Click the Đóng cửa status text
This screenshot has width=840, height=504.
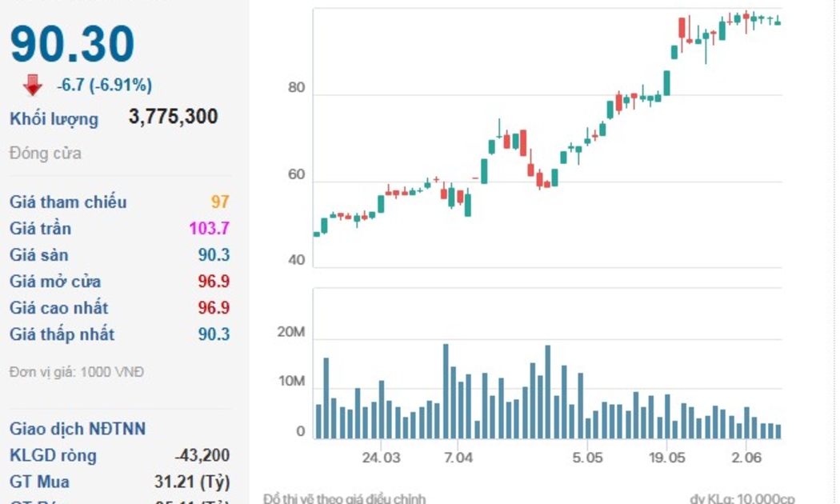click(x=46, y=153)
